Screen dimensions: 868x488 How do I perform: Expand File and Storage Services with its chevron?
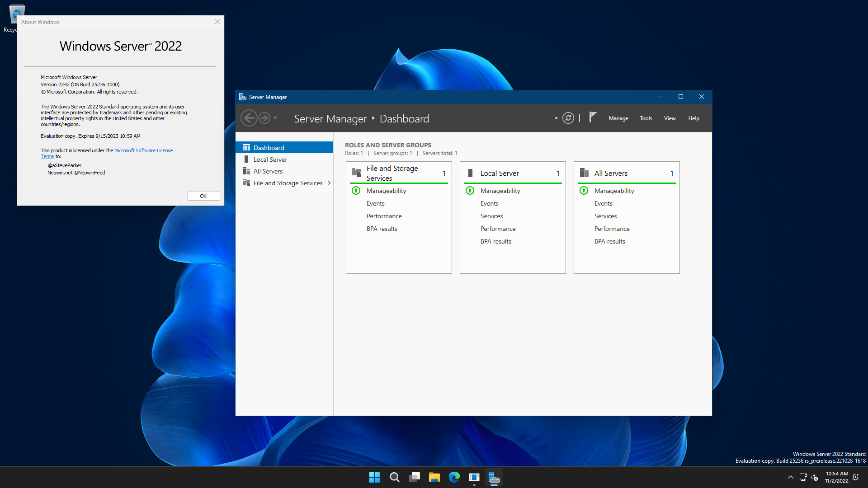pos(329,183)
